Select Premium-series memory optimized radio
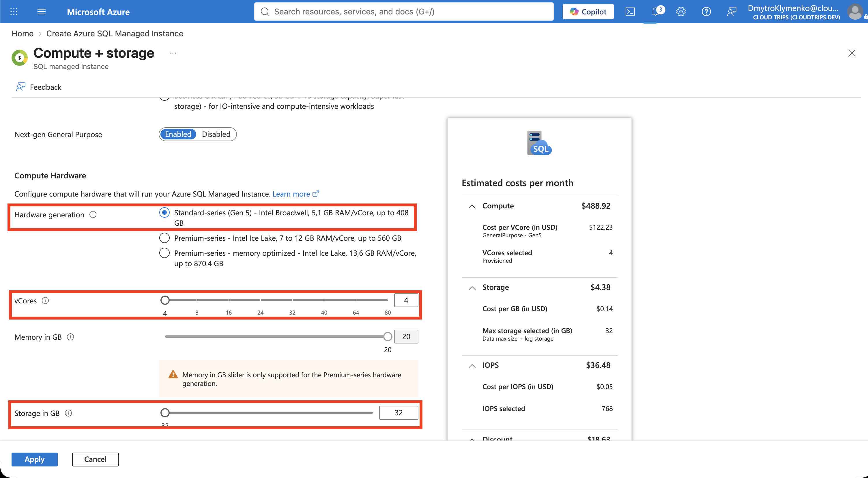This screenshot has height=478, width=868. point(164,253)
